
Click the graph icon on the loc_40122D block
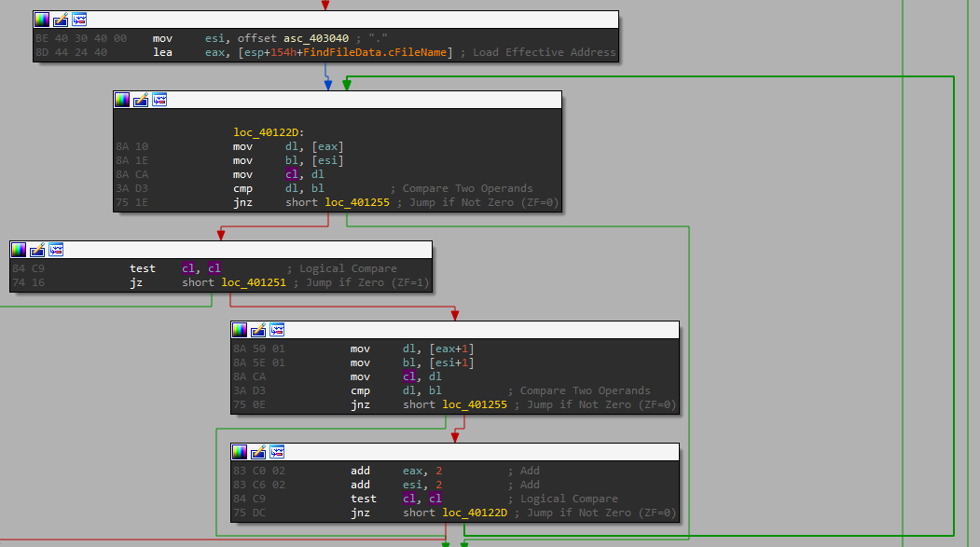click(x=159, y=100)
